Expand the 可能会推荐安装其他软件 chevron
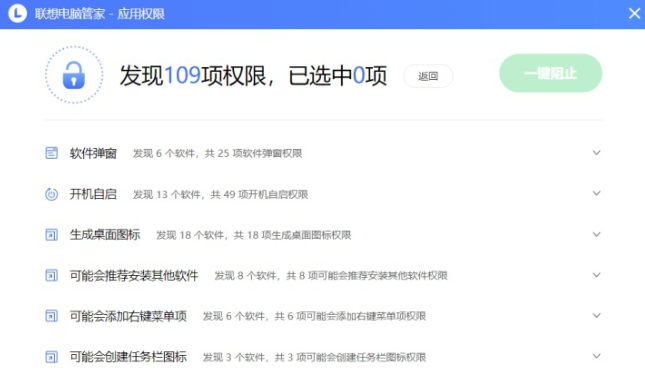645x390 pixels. click(x=596, y=275)
